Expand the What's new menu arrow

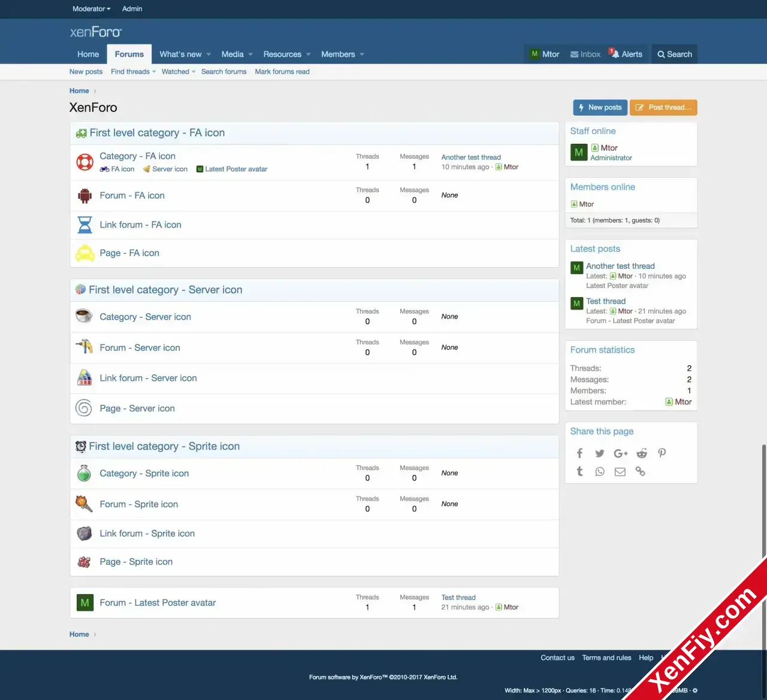coord(209,54)
